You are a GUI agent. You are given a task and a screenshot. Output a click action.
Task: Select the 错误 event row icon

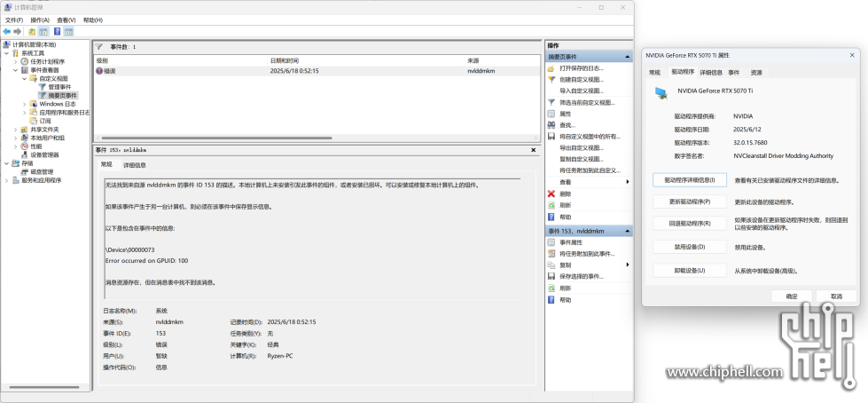click(x=99, y=71)
